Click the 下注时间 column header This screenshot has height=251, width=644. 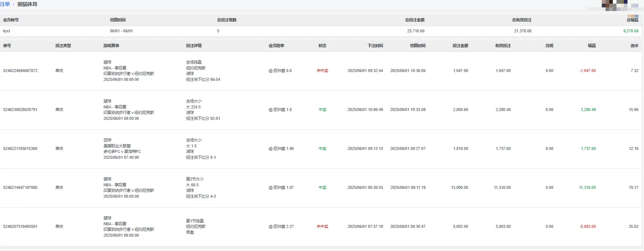click(375, 46)
